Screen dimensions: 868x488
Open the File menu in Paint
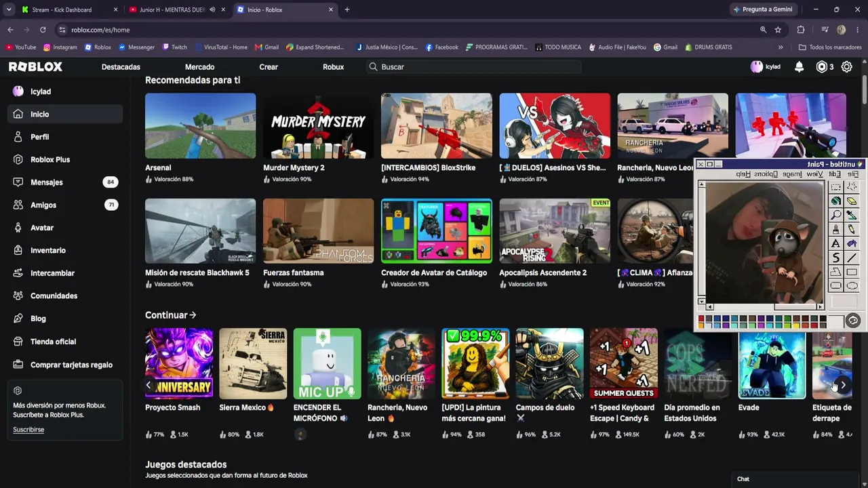(852, 174)
